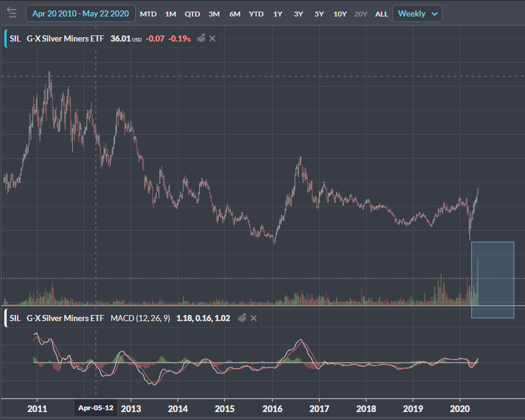Open date range picker Apr 20 2010 - May 22 2020
This screenshot has height=420, width=525.
81,13
